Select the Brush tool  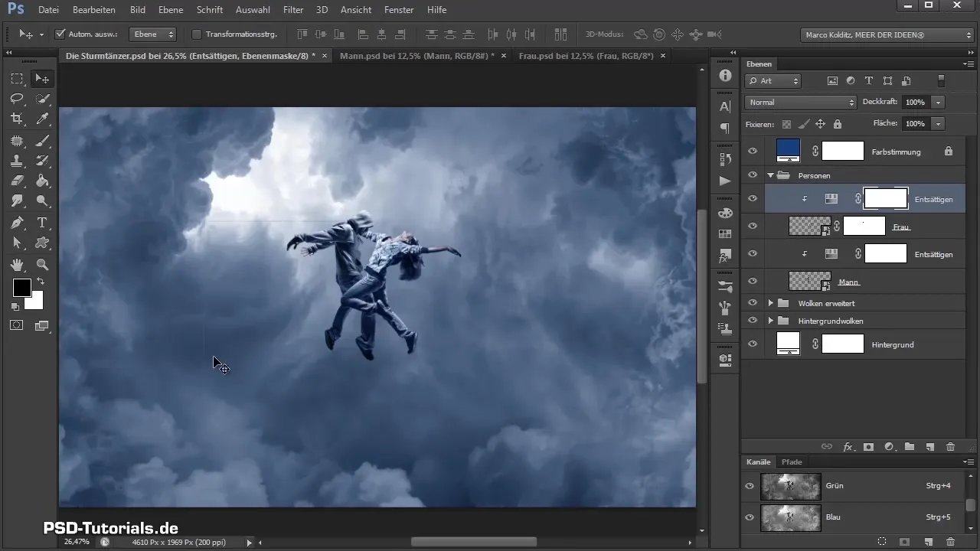[43, 140]
